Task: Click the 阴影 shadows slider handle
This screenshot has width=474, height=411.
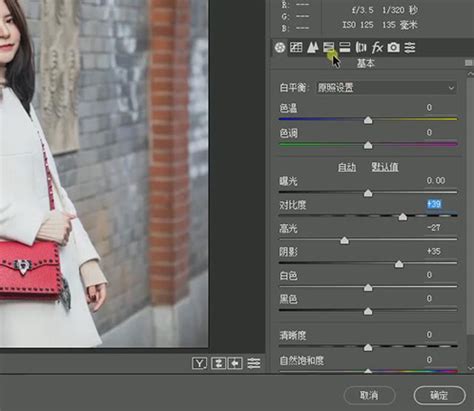Action: pos(399,264)
